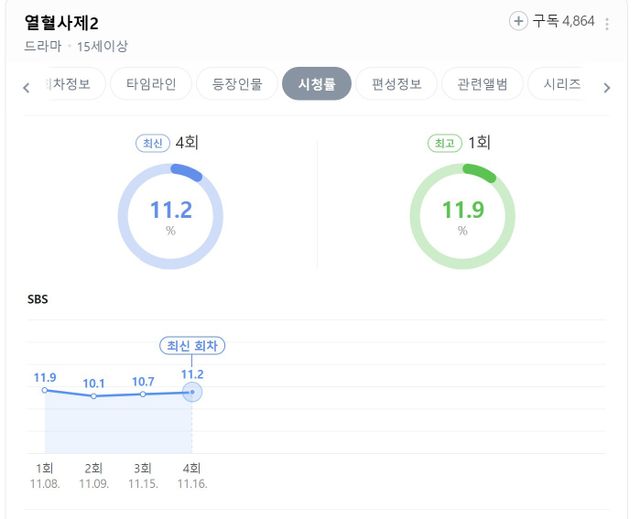Click the episode 3 data point at 10.7
Viewport: 640px width, 519px height.
click(143, 394)
